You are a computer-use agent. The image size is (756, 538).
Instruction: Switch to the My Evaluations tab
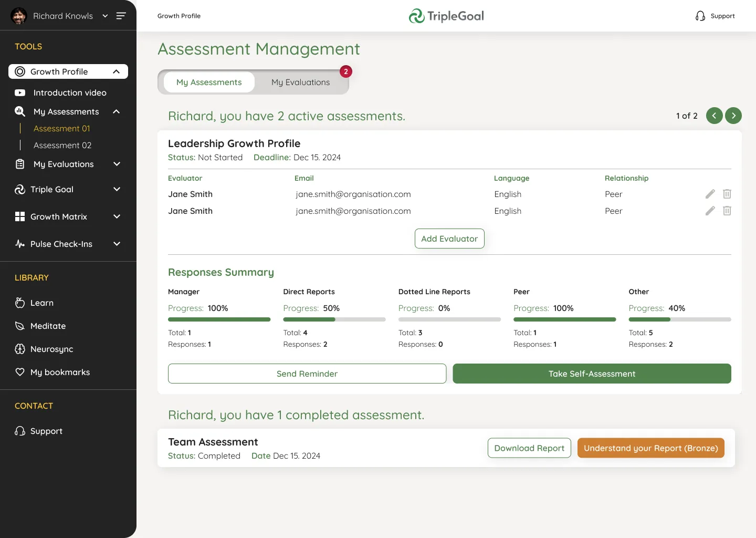300,82
